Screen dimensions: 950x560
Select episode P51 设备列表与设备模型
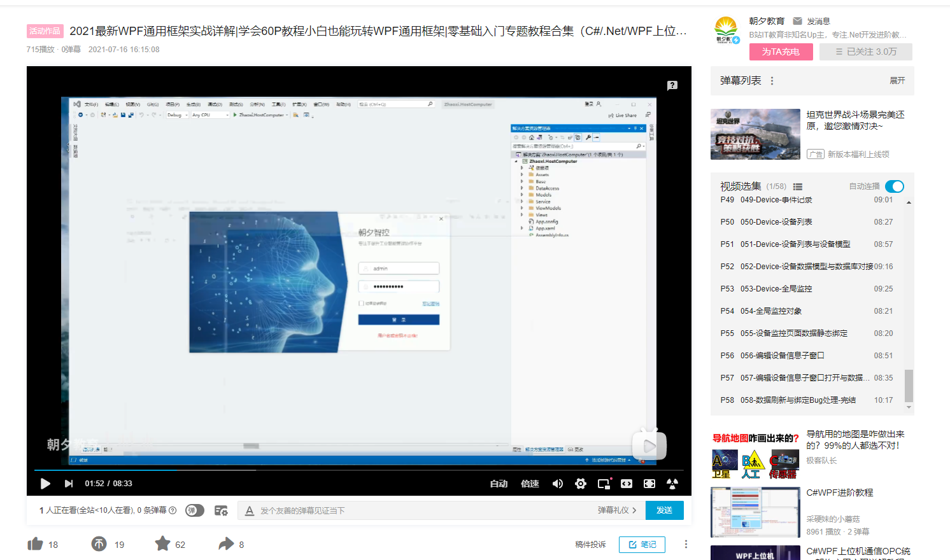[x=807, y=244]
